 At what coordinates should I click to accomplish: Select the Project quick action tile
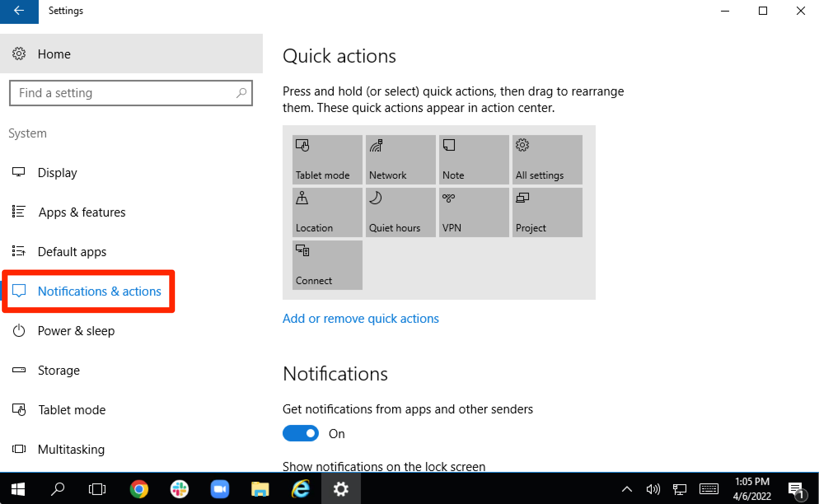pyautogui.click(x=547, y=212)
